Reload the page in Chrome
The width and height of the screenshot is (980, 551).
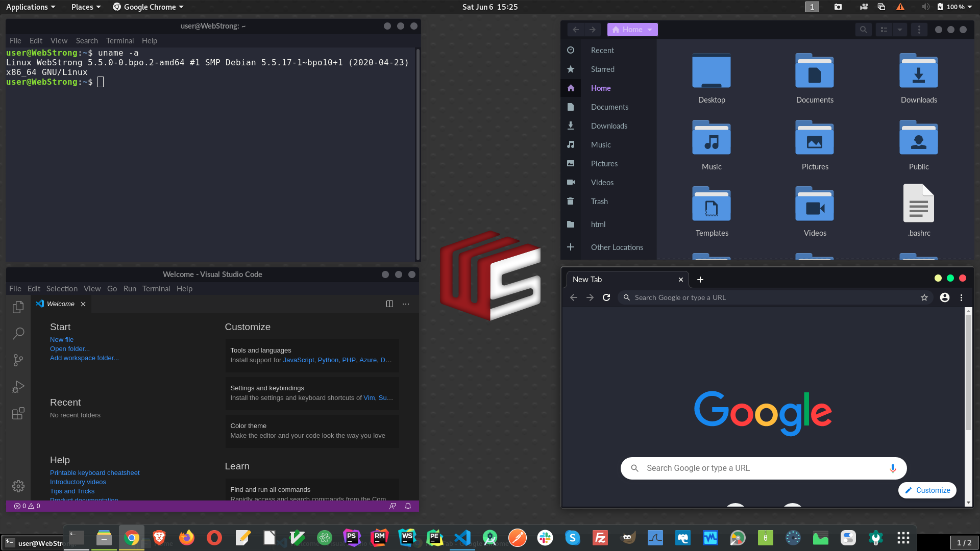[x=606, y=297]
